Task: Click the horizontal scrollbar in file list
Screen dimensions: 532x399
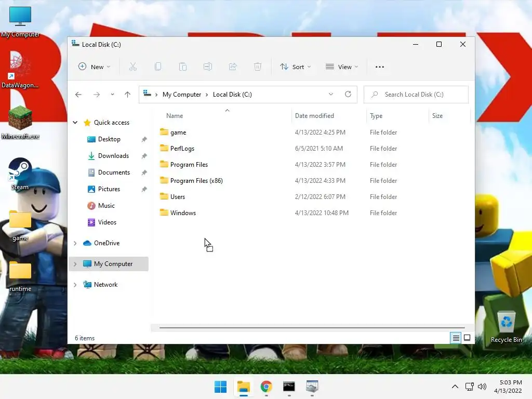Action: pyautogui.click(x=312, y=328)
